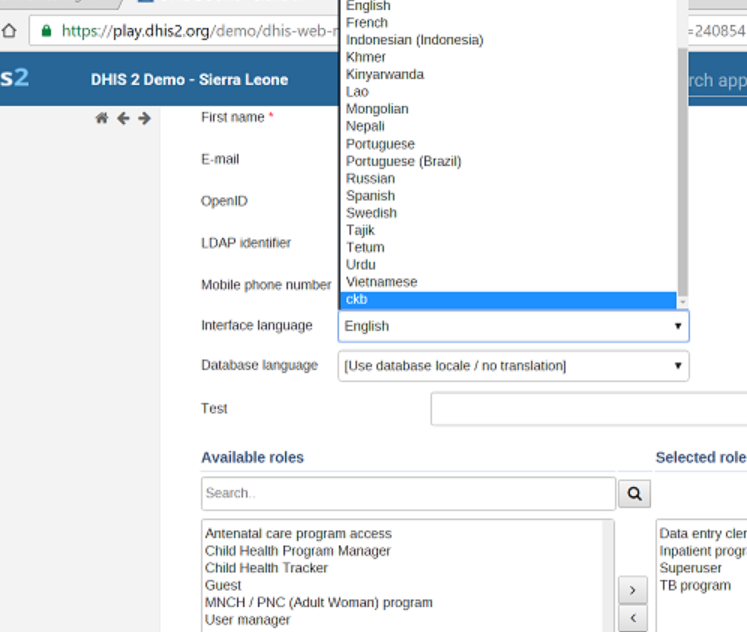Click the magnifier search button for roles
This screenshot has height=632, width=747.
click(x=634, y=493)
